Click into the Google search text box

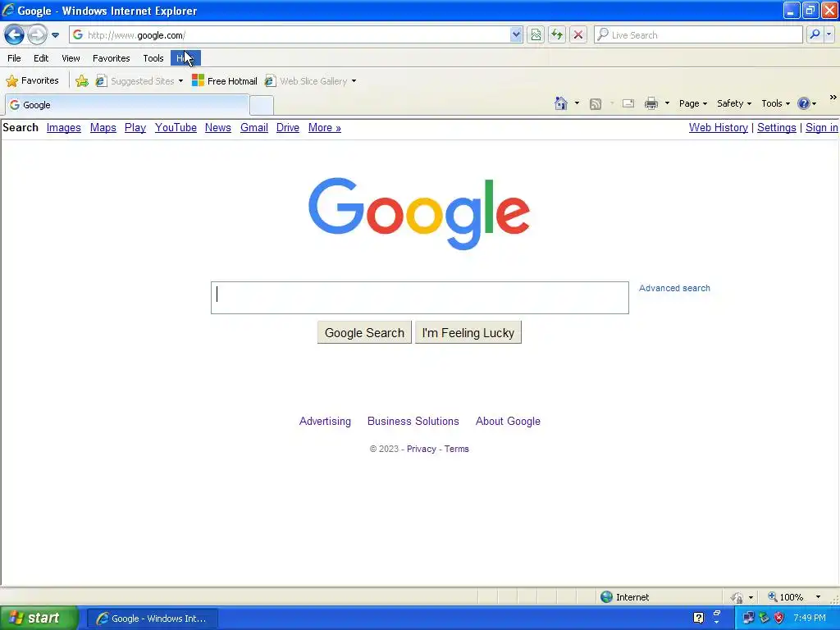(419, 298)
